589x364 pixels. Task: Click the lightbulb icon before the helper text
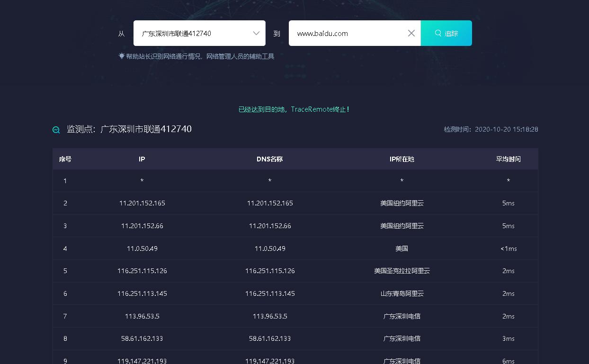[122, 56]
